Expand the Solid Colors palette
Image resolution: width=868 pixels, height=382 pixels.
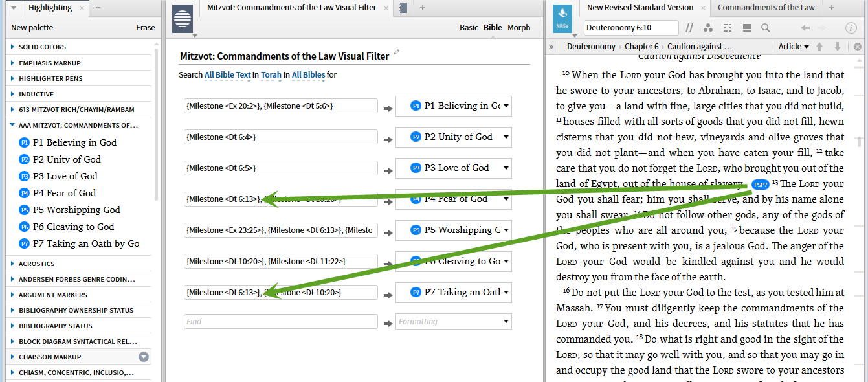coord(13,47)
